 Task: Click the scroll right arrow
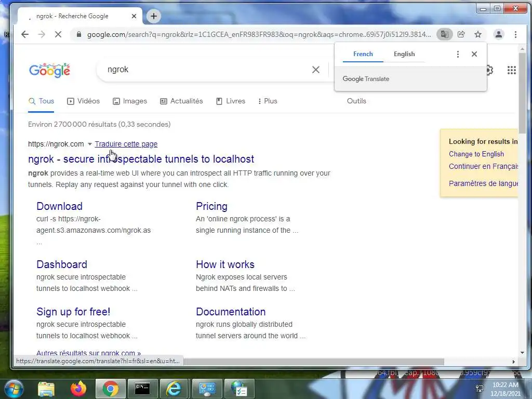(514, 362)
